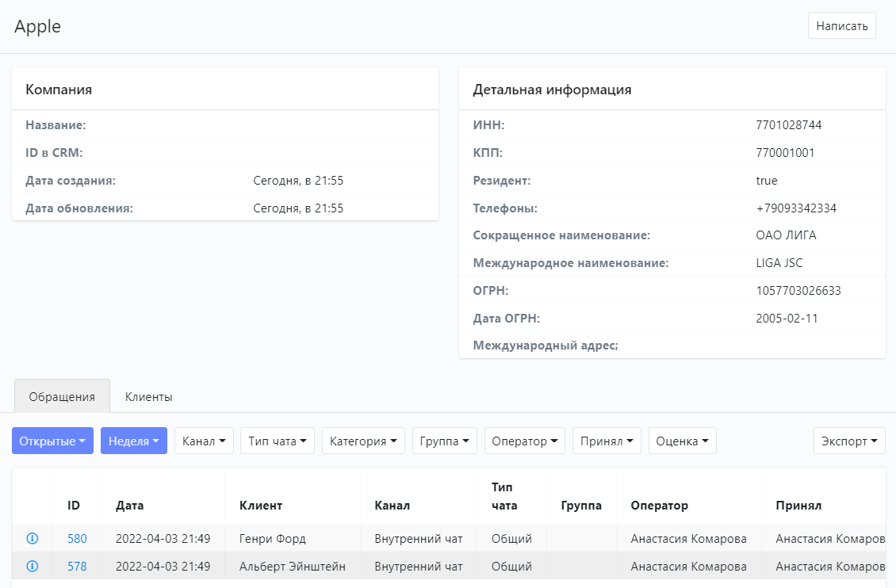896x588 pixels.
Task: Click the Дата создания value
Action: click(298, 181)
